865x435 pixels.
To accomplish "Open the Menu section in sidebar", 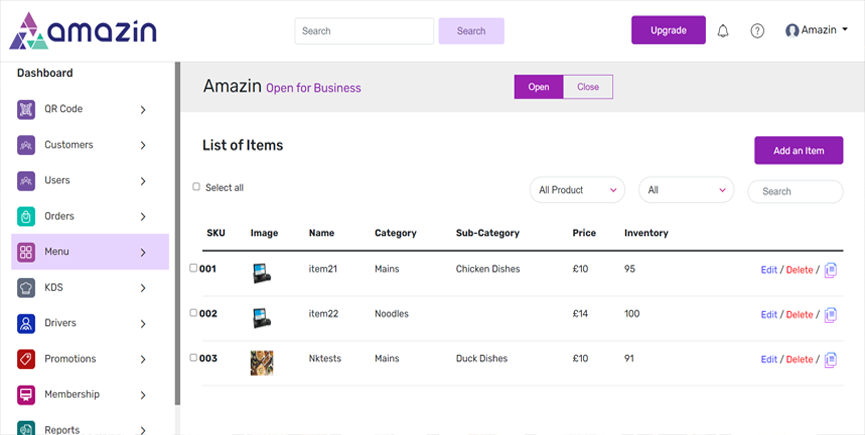I will pos(89,252).
